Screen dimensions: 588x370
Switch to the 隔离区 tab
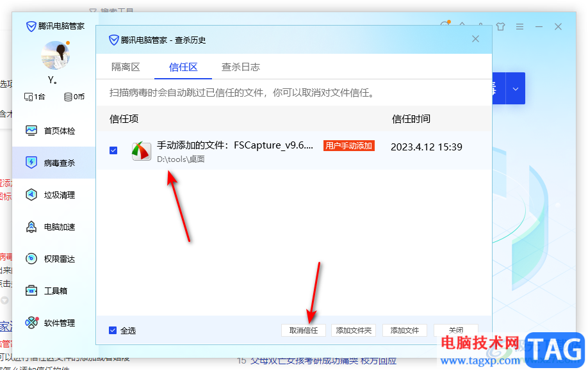click(126, 67)
